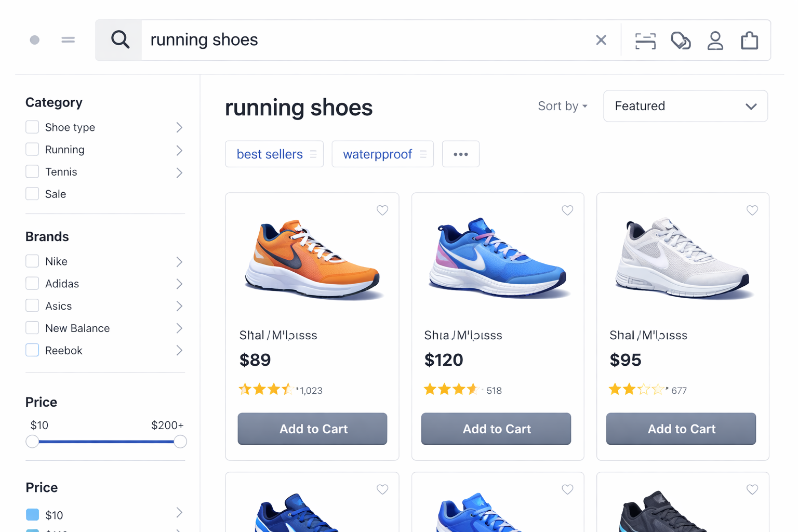
Task: Favorite the second-row middle shoe heart
Action: 567,489
